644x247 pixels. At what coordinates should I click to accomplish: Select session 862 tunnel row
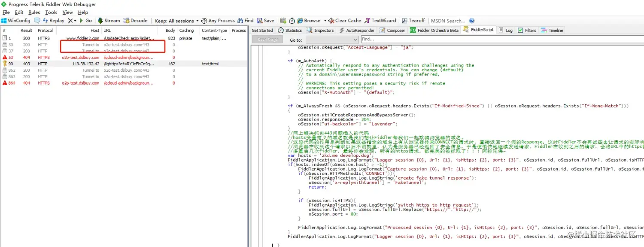pos(124,70)
